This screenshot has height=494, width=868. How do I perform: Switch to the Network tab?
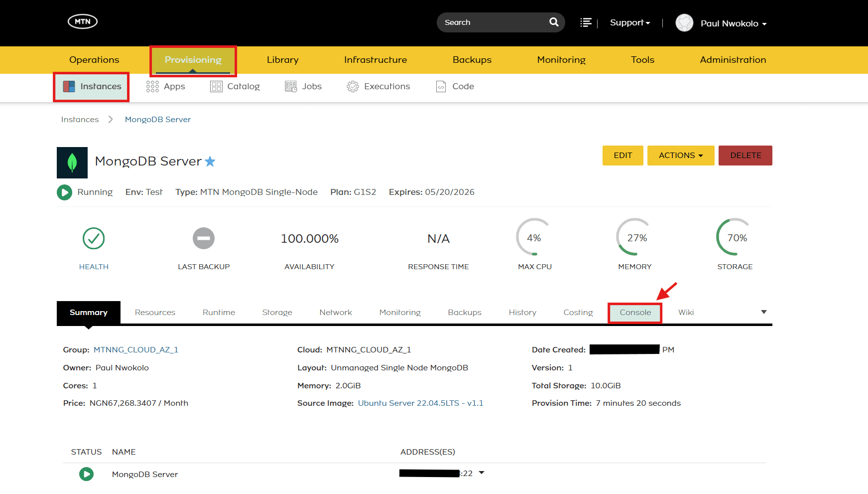tap(336, 313)
